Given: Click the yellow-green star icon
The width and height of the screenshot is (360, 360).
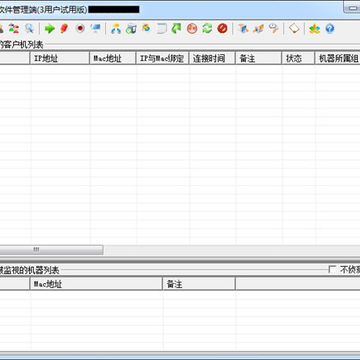Looking at the screenshot, I should click(314, 29).
